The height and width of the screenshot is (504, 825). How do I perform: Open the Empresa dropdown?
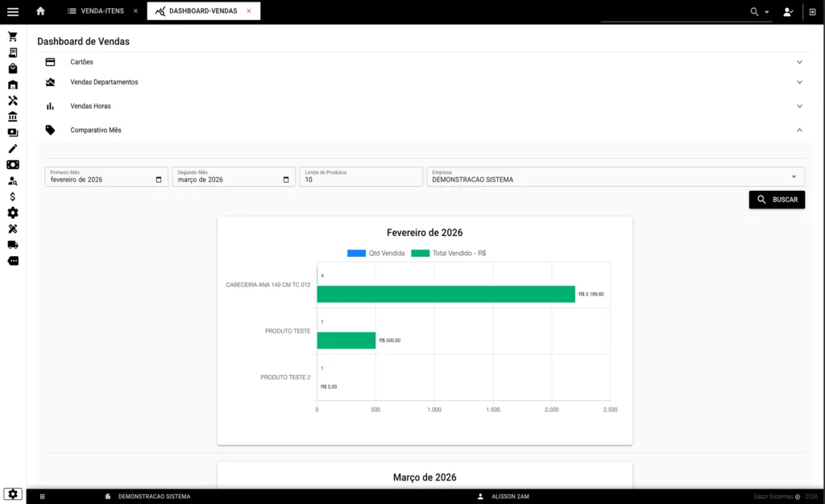[x=615, y=176]
